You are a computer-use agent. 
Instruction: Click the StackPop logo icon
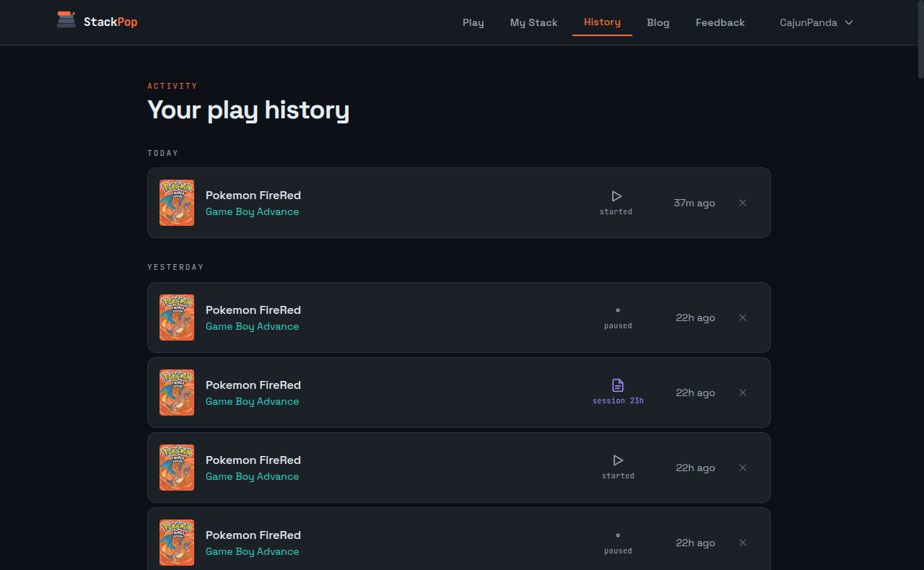66,19
